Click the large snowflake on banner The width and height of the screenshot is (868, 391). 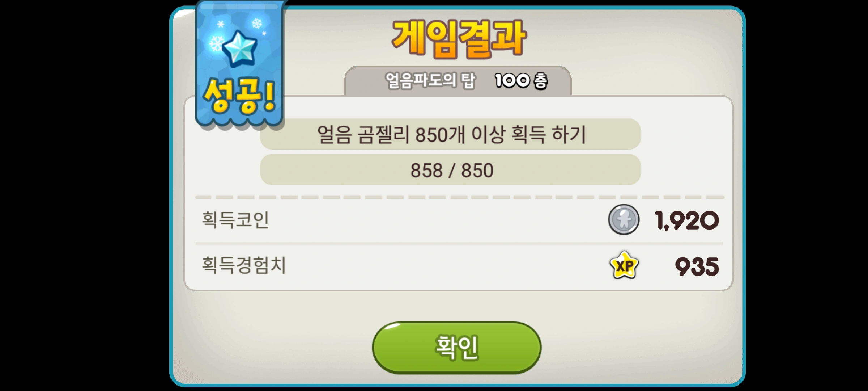point(217,44)
